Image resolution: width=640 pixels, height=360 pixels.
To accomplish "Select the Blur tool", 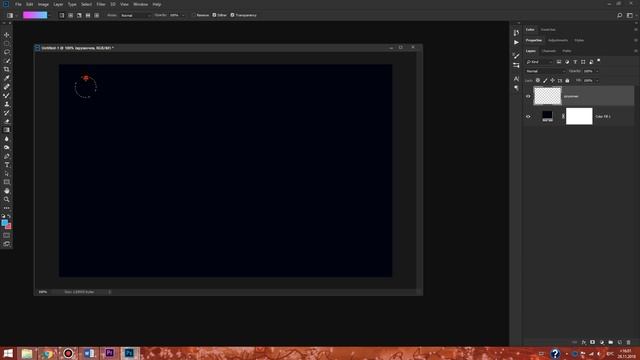I will pos(7,139).
